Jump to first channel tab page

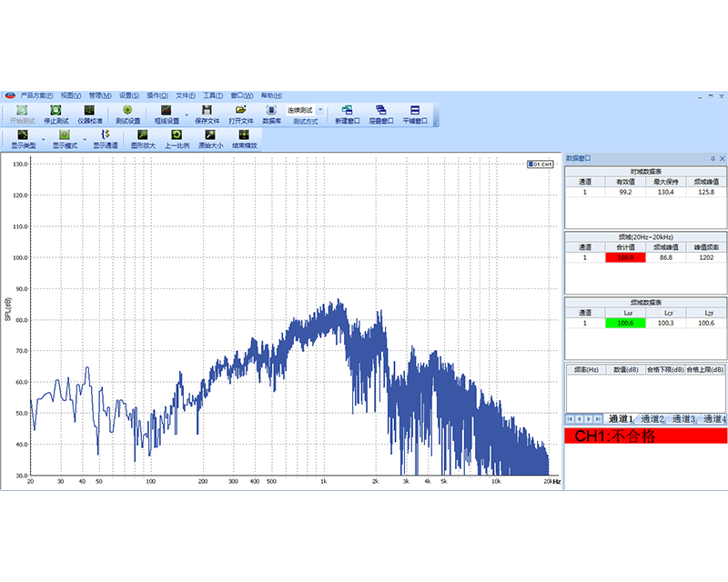pos(571,419)
